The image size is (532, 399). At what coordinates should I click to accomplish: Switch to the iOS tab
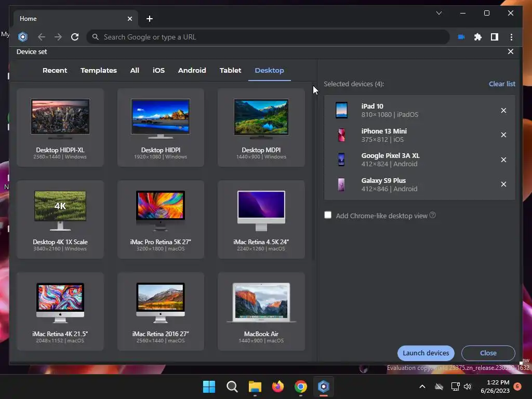[158, 70]
